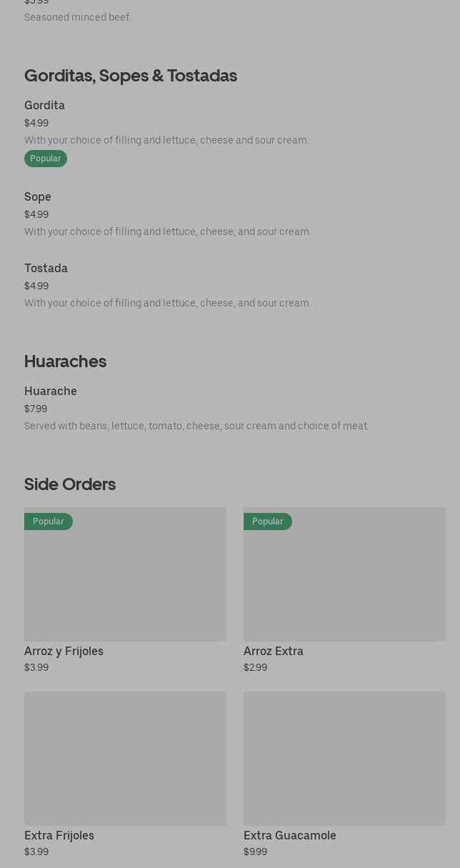Click the Gorditas, Sopes & Tostadas heading

coord(131,76)
